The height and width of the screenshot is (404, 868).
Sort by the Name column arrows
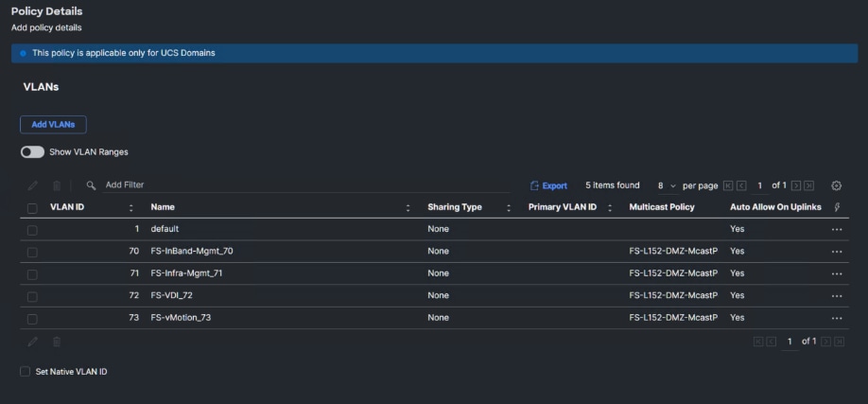coord(408,207)
